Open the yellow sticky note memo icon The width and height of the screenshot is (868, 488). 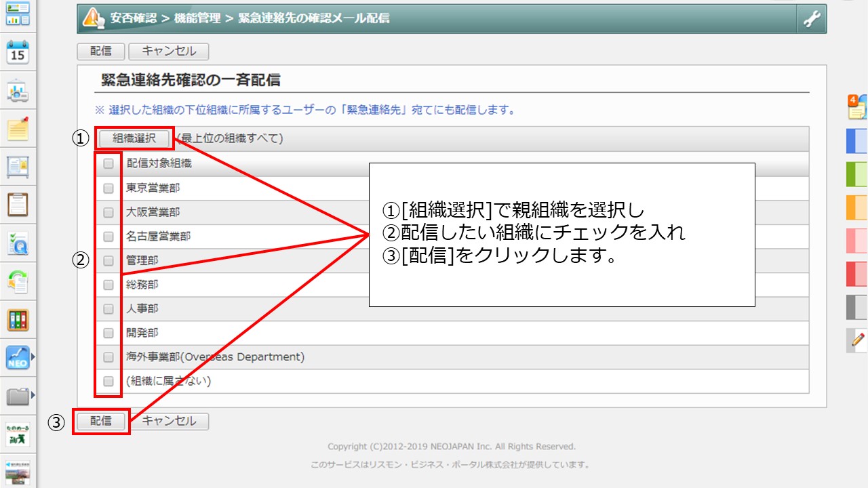click(18, 129)
